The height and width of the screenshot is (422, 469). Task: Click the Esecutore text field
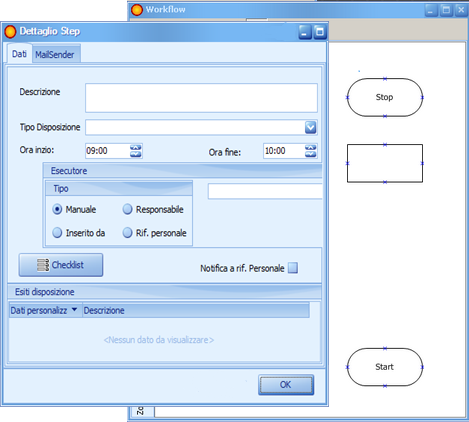tap(265, 191)
